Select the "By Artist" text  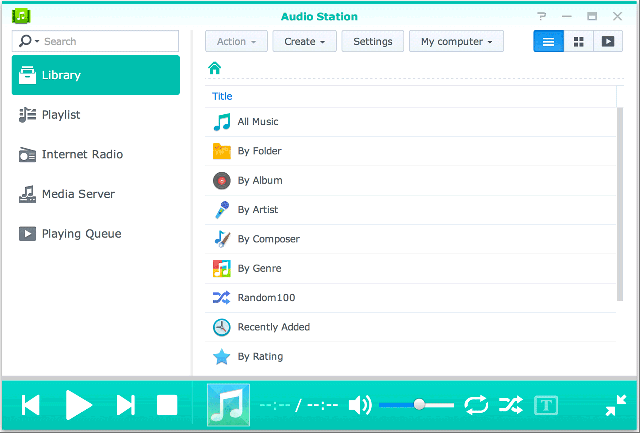pyautogui.click(x=258, y=210)
